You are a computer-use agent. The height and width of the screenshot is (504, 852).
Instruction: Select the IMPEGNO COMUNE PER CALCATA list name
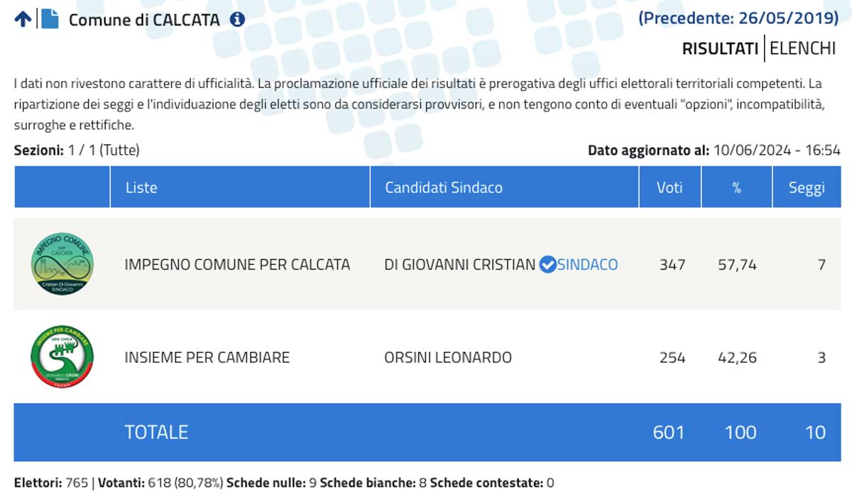[237, 265]
